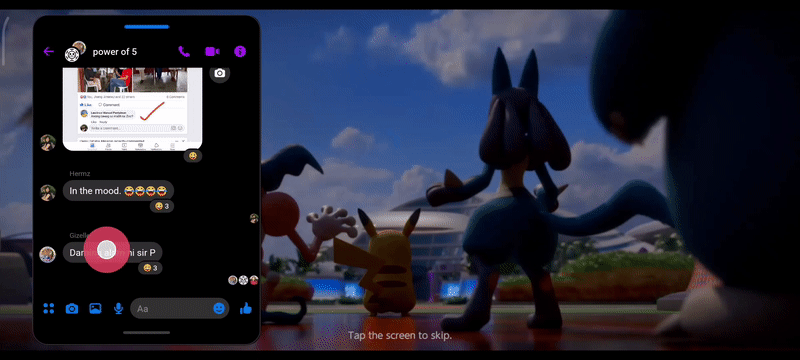Go back using the purple arrow
800x360 pixels.
tap(48, 52)
